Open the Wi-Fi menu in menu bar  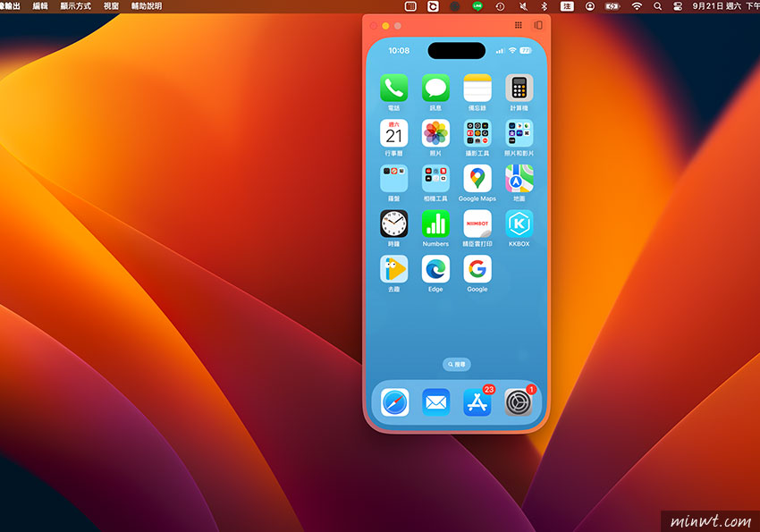click(637, 6)
